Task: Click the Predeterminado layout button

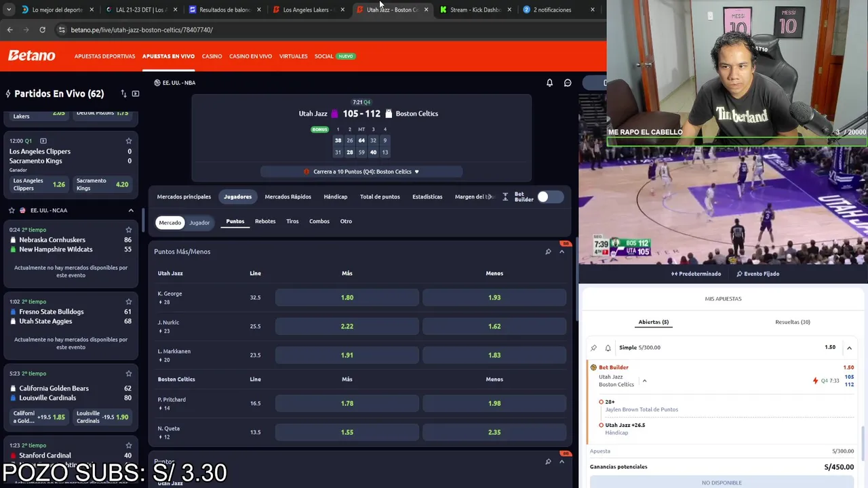Action: click(x=696, y=274)
